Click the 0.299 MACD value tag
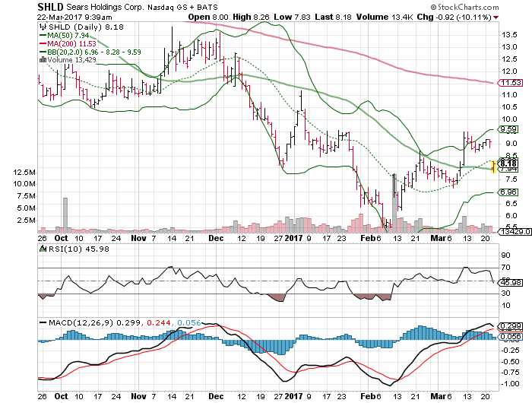Viewport: 532px width, 403px height. pyautogui.click(x=510, y=326)
